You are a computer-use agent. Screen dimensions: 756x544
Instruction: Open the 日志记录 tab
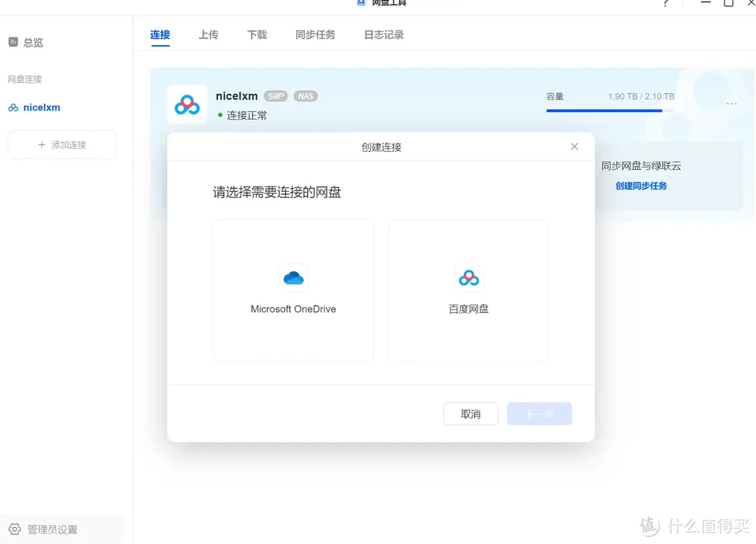(383, 34)
